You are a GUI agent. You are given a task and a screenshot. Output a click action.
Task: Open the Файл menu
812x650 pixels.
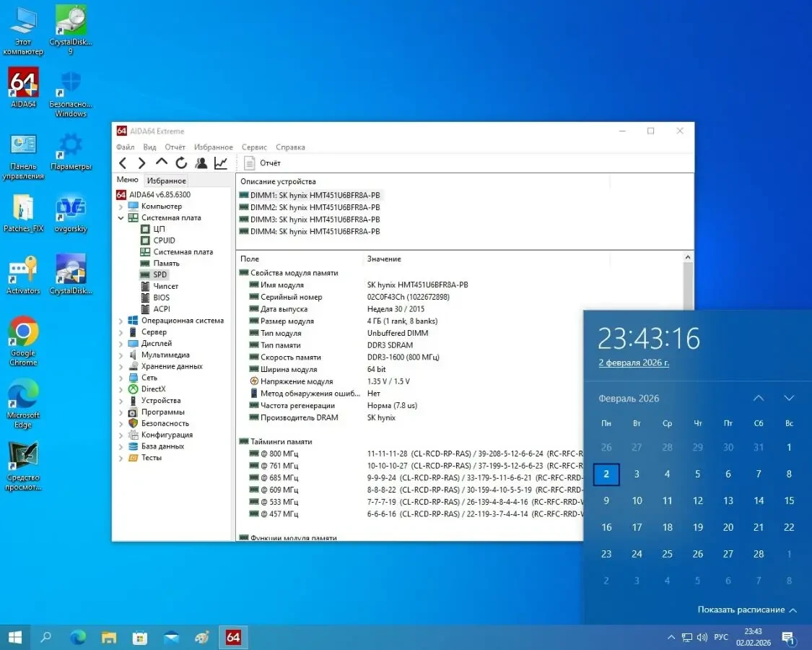click(x=126, y=147)
